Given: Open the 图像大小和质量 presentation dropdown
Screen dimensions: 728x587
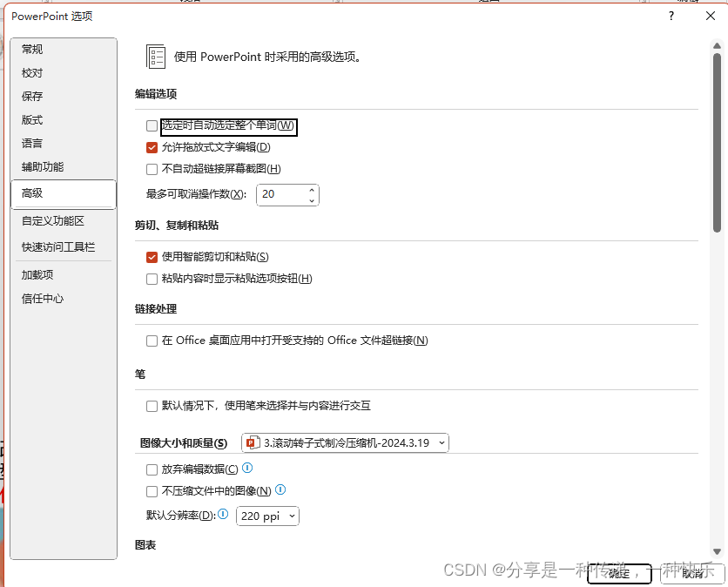Looking at the screenshot, I should 345,443.
